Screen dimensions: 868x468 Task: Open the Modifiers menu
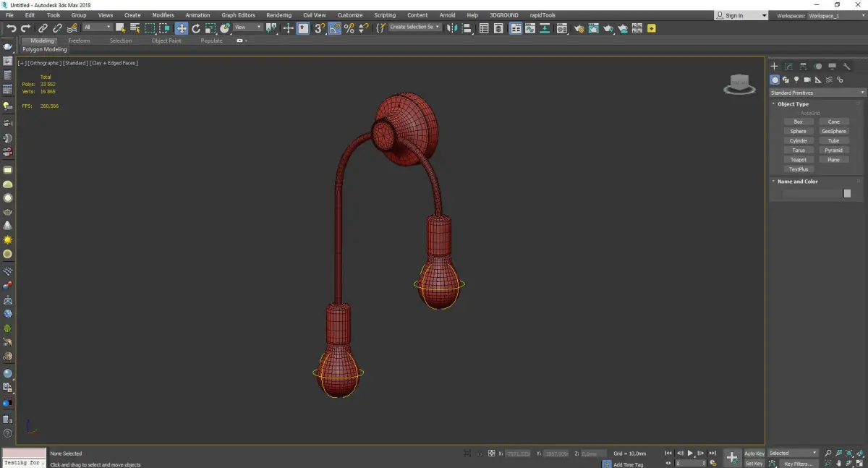pyautogui.click(x=163, y=15)
